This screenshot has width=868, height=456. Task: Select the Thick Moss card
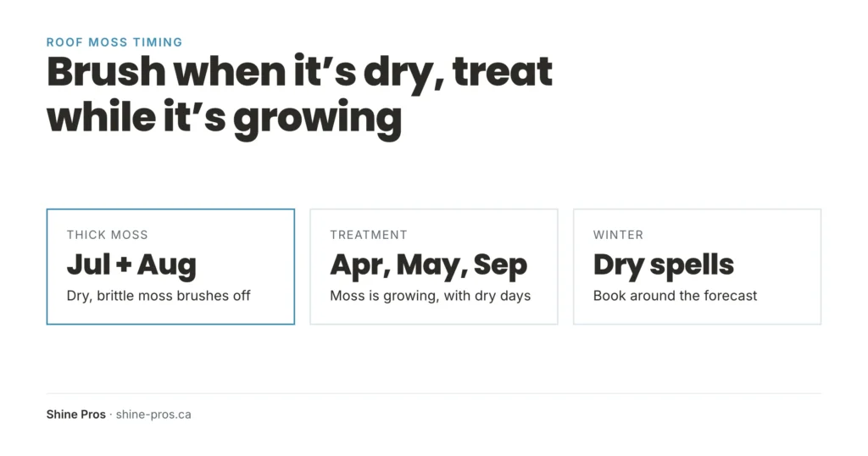[170, 267]
